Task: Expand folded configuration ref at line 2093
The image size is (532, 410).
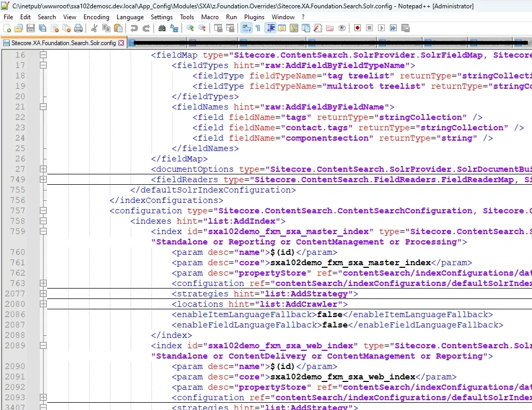Action: pos(43,397)
